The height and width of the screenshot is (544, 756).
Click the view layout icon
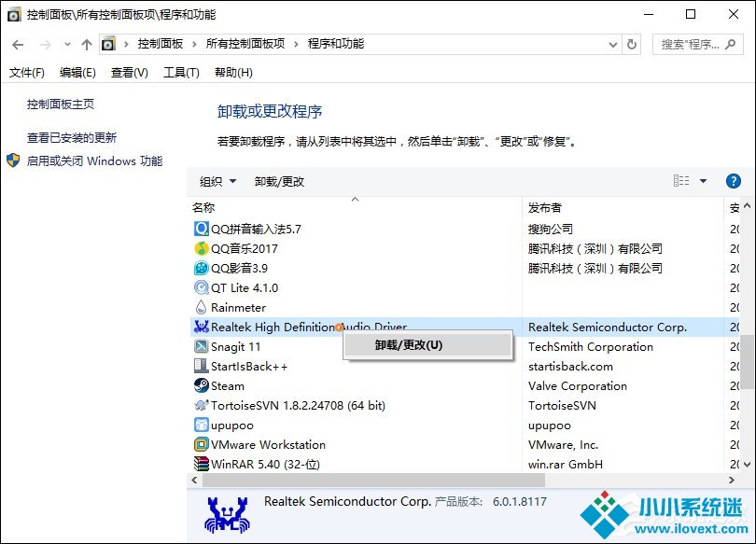click(x=681, y=181)
